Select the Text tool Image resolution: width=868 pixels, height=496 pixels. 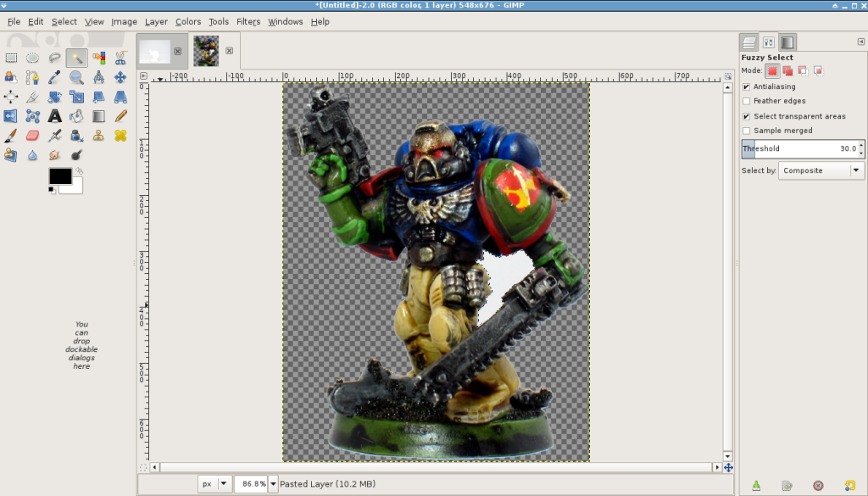click(54, 116)
